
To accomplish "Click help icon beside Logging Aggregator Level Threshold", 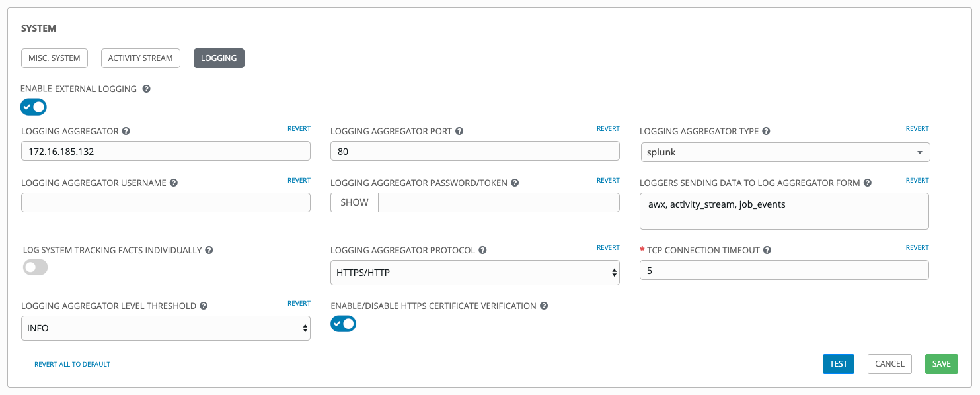I will (204, 306).
